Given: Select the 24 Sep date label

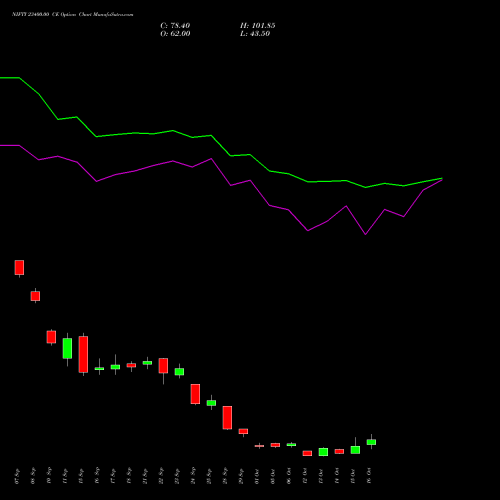Looking at the screenshot, I should click(x=193, y=476).
